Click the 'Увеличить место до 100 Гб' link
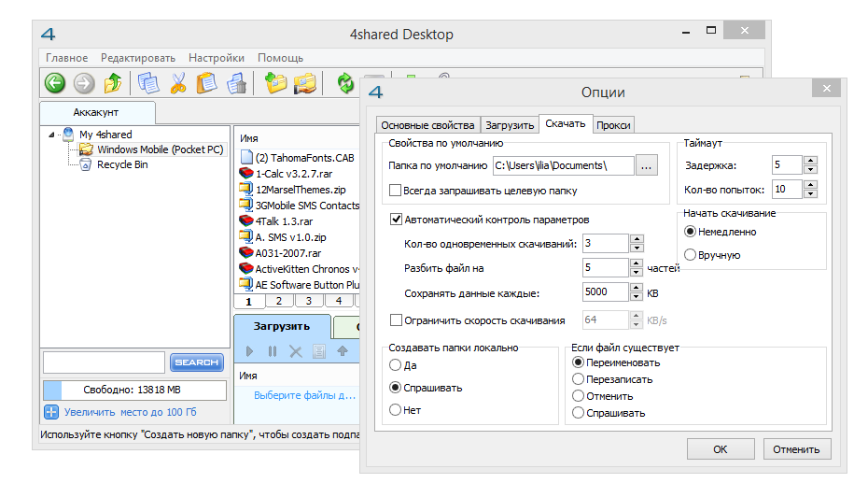 tap(130, 412)
